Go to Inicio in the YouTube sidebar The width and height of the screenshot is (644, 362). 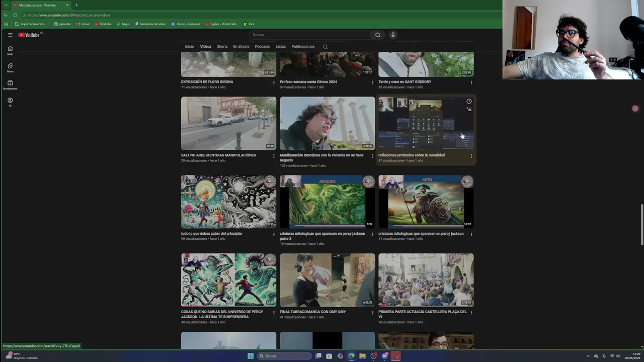[x=10, y=50]
